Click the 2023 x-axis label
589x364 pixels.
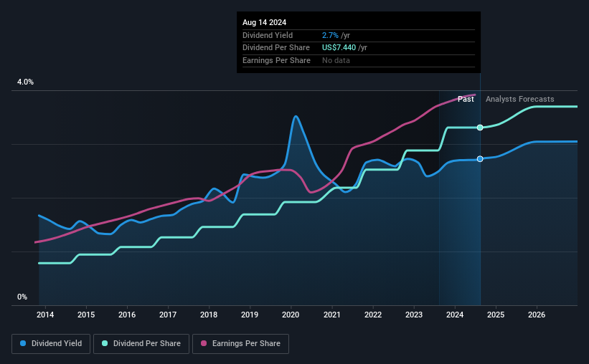(414, 315)
